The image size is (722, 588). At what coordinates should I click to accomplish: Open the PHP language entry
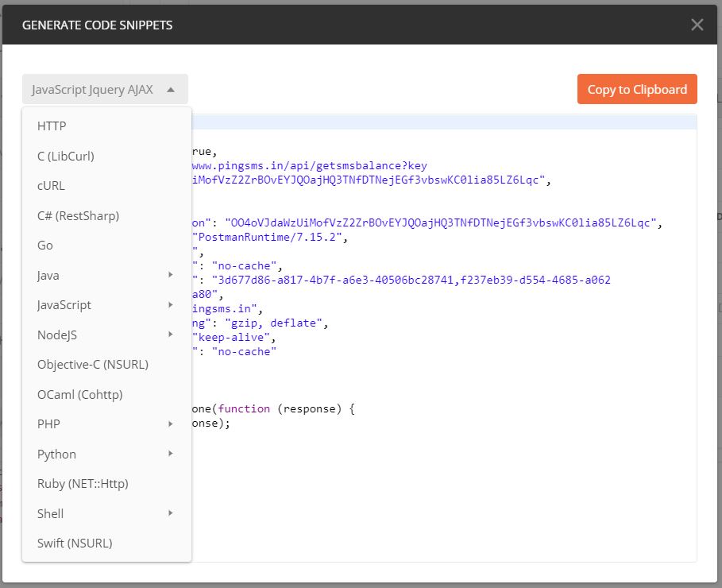tap(106, 424)
